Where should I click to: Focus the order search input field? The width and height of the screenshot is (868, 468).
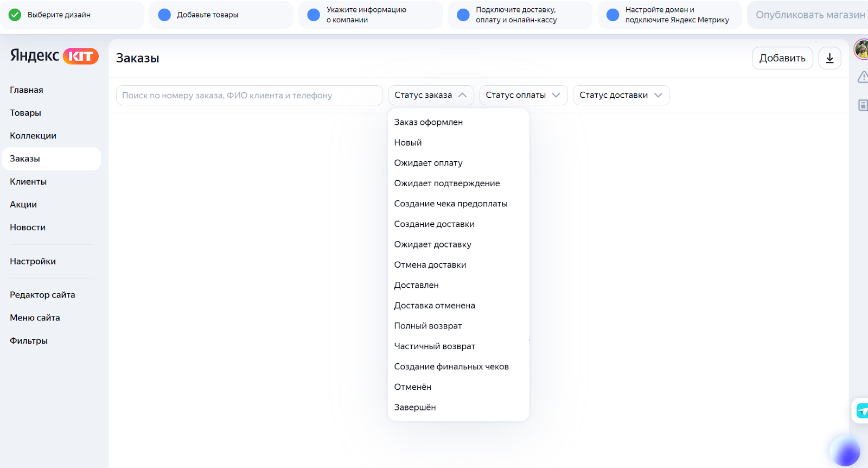(249, 96)
